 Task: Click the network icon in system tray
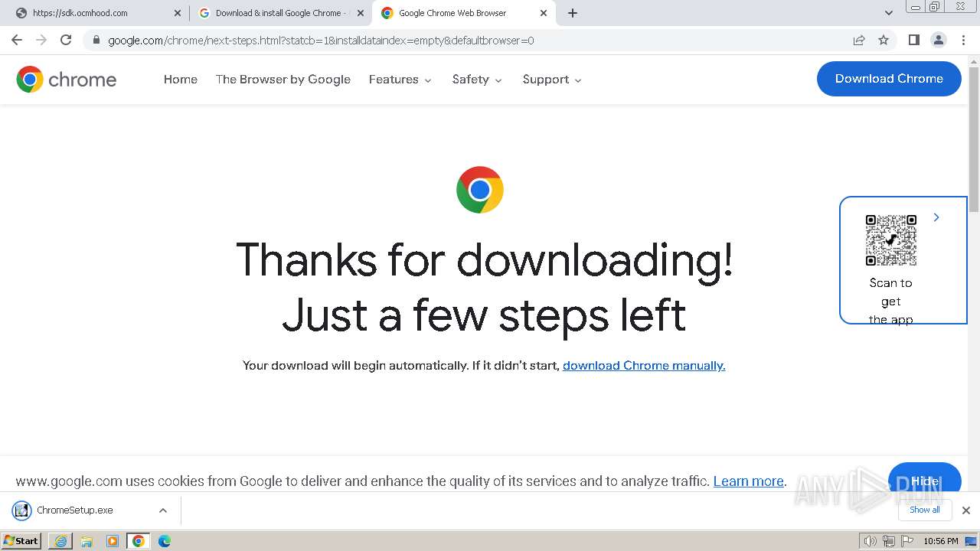point(888,541)
